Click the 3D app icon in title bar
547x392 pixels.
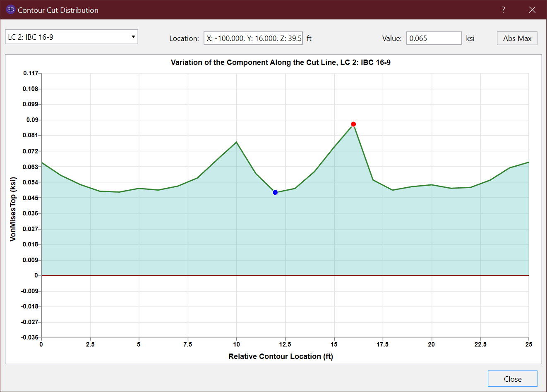10,10
